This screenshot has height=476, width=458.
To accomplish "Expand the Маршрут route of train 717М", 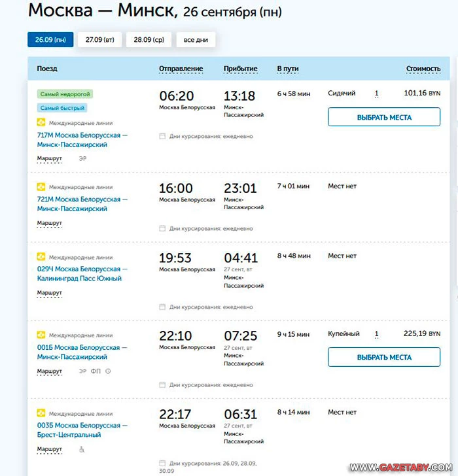I will 50,158.
